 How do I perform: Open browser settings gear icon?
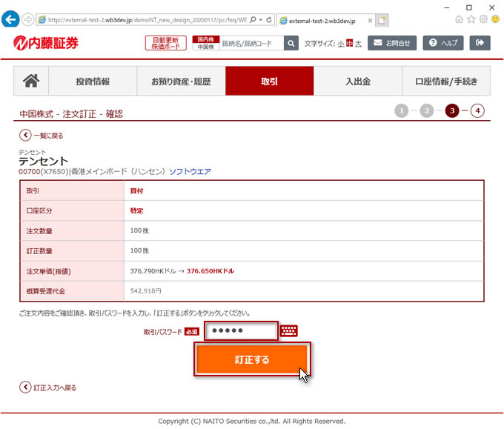click(x=483, y=19)
